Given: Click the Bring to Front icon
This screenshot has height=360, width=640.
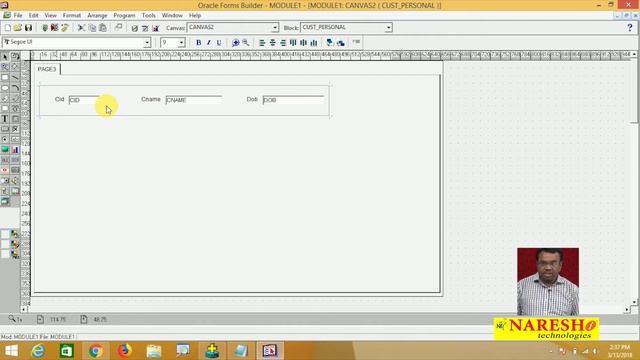Looking at the screenshot, I should click(330, 42).
